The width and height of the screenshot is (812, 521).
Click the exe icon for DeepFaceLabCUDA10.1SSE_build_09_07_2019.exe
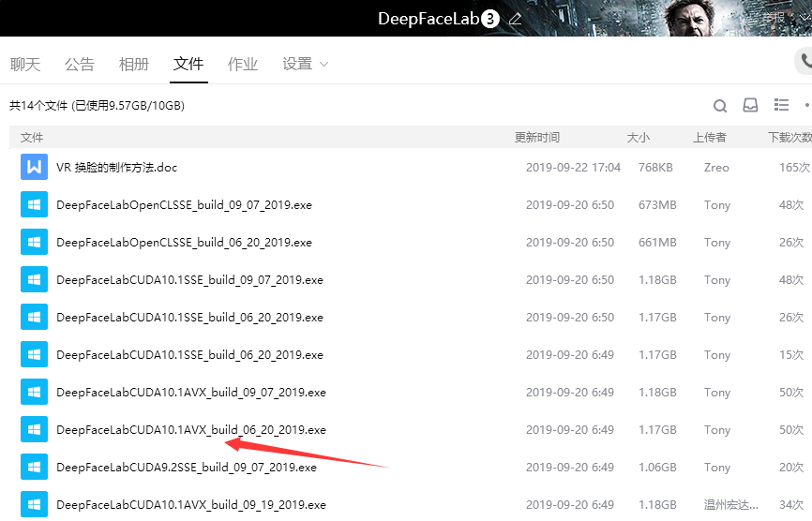pyautogui.click(x=34, y=280)
